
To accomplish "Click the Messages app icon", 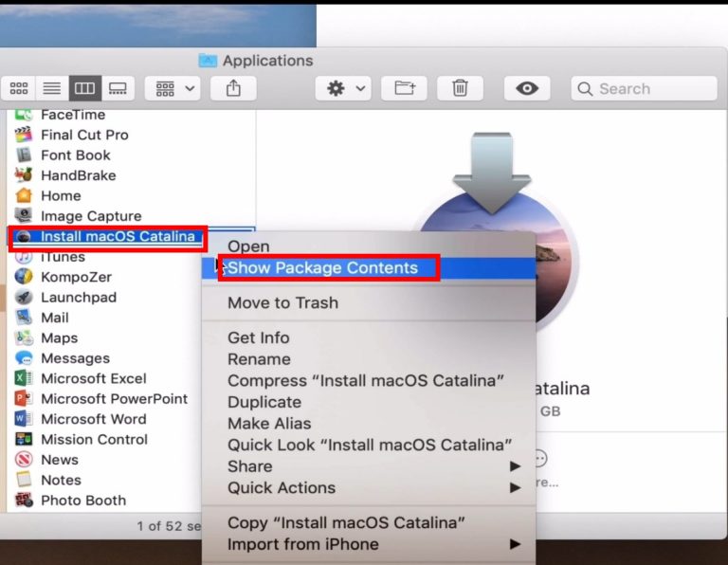I will pos(23,358).
